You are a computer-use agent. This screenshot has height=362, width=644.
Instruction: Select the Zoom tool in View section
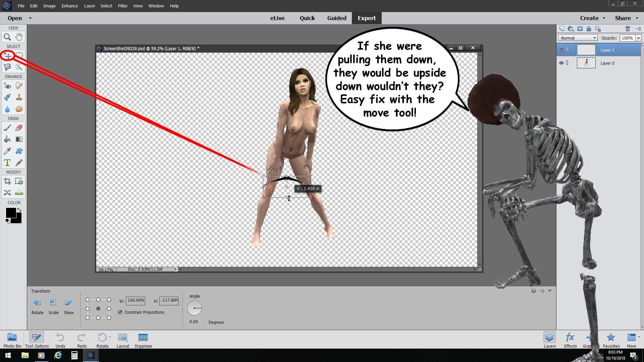[7, 37]
